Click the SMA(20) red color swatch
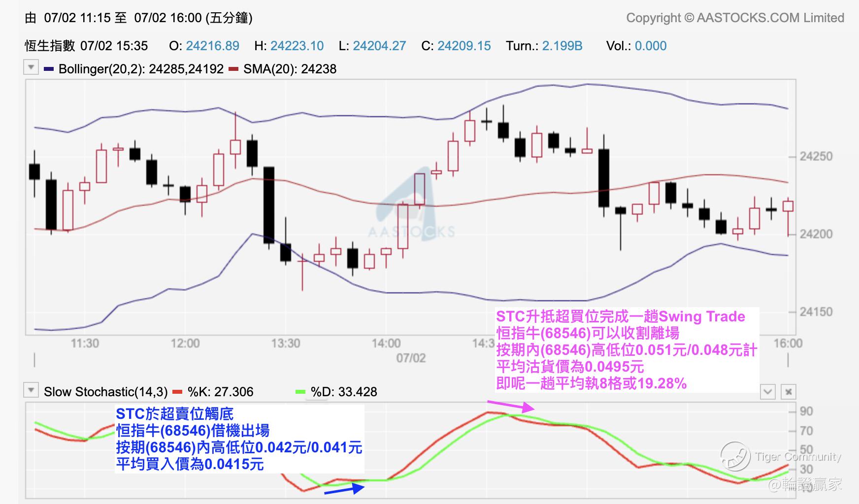859x504 pixels. pos(233,69)
